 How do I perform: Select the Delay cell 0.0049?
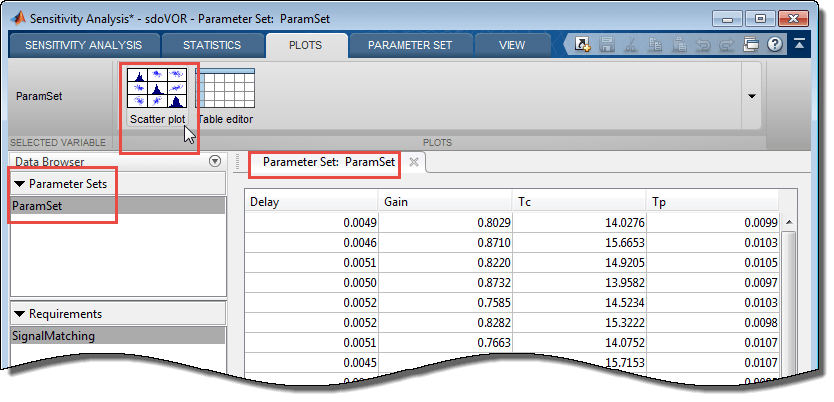[312, 223]
